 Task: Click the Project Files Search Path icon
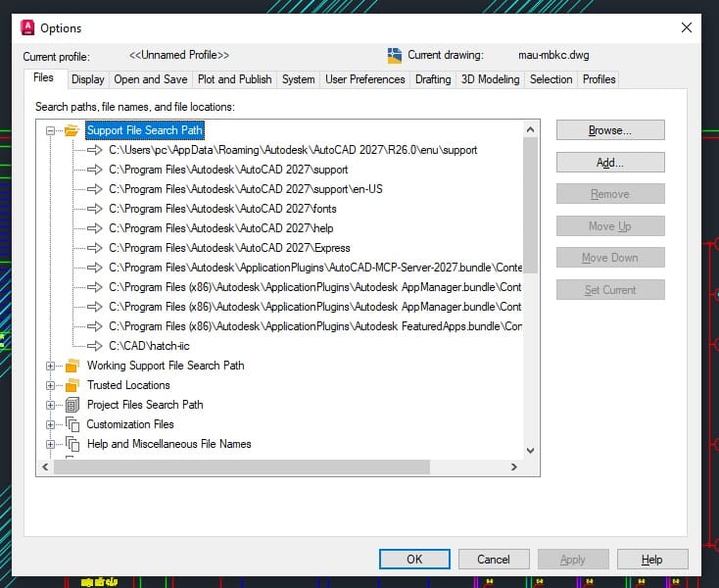(72, 405)
